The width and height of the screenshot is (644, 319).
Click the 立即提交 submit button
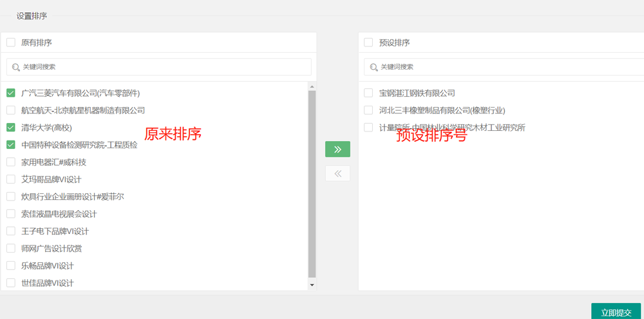coord(616,312)
